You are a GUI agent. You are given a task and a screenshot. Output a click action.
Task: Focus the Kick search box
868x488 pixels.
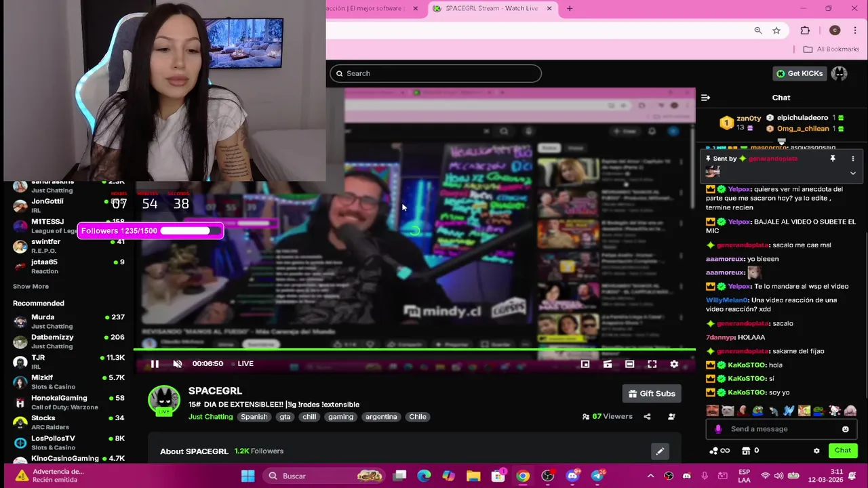[x=435, y=73]
